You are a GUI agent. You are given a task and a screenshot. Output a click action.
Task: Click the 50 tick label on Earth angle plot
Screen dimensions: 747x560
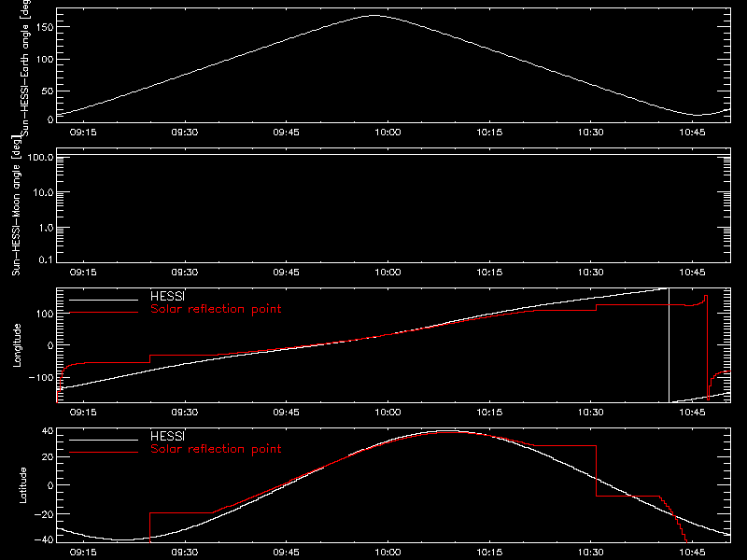pyautogui.click(x=48, y=91)
